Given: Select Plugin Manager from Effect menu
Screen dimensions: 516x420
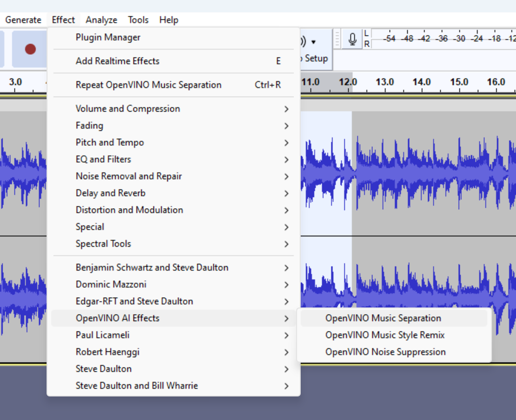Looking at the screenshot, I should click(x=173, y=37).
